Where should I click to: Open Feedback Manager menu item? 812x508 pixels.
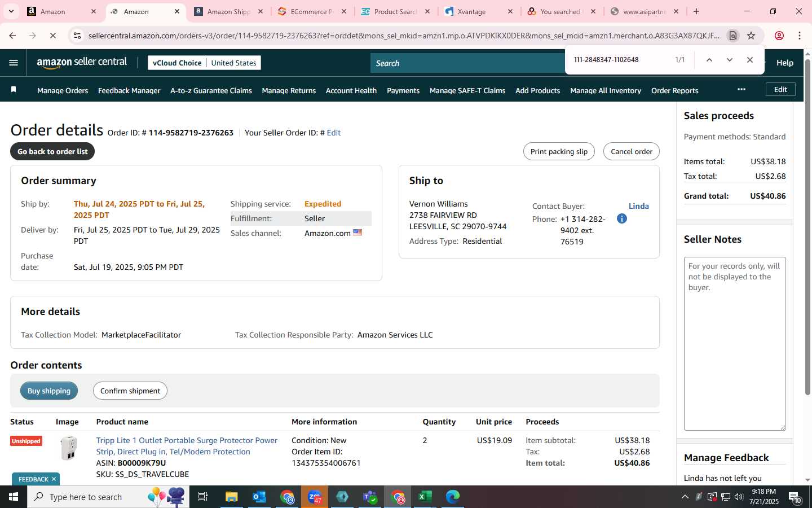[129, 90]
